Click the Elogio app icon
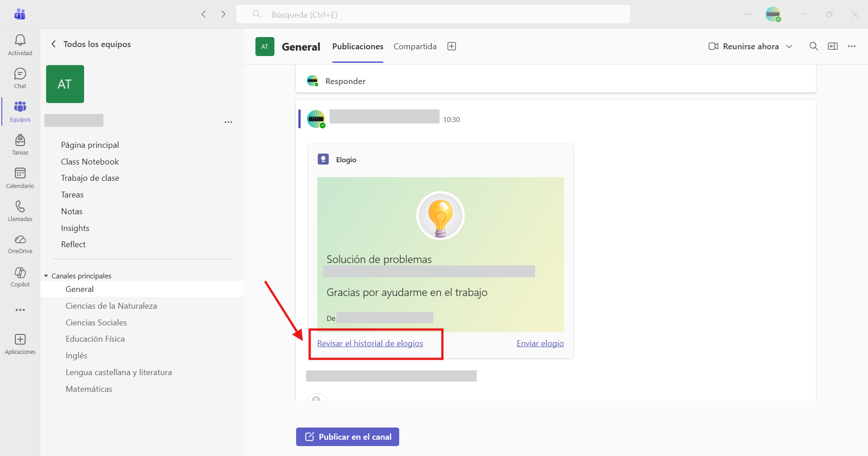Image resolution: width=868 pixels, height=456 pixels. click(323, 159)
